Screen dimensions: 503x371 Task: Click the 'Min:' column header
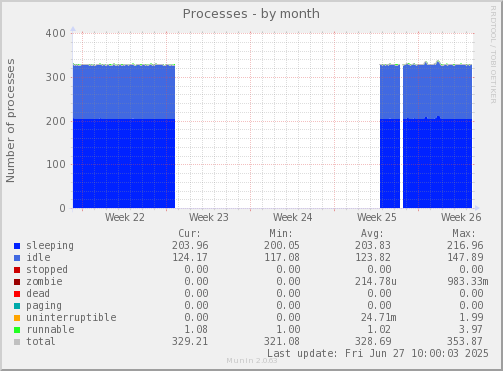[281, 233]
